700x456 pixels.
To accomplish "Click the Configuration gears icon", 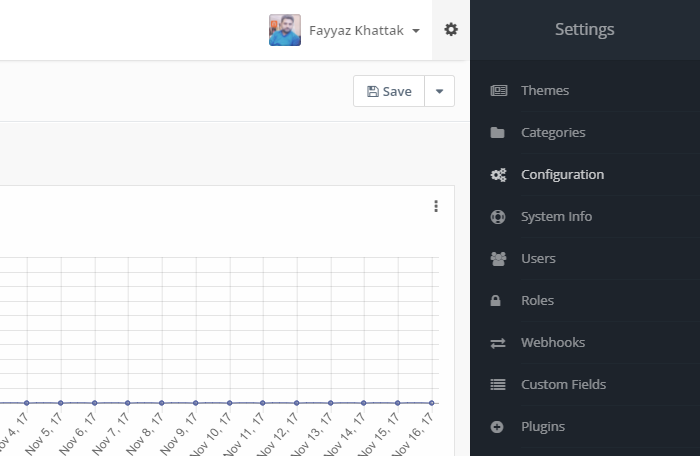I will (498, 175).
